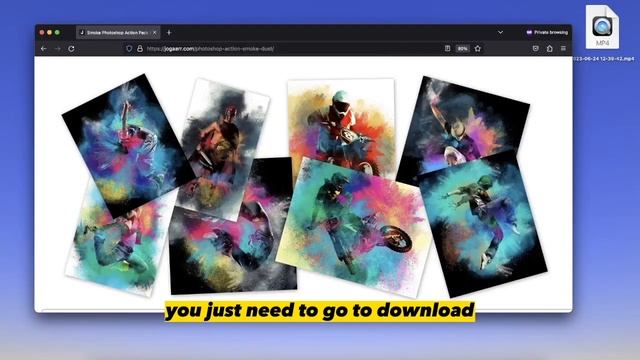The image size is (640, 360).
Task: Toggle reader view icon in address bar
Action: [447, 49]
